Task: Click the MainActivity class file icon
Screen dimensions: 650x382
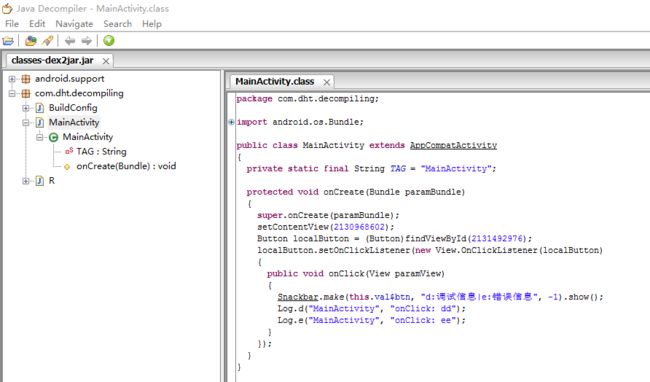Action: (40, 123)
